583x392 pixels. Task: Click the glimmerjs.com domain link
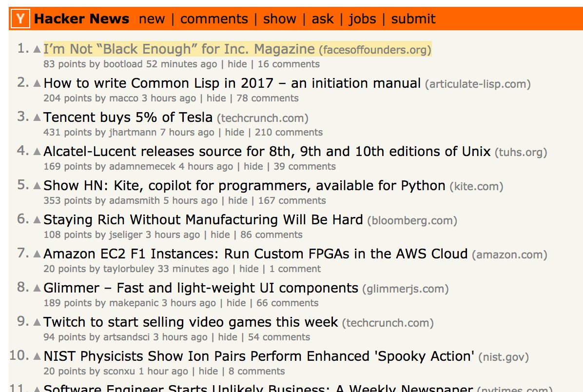pos(405,289)
